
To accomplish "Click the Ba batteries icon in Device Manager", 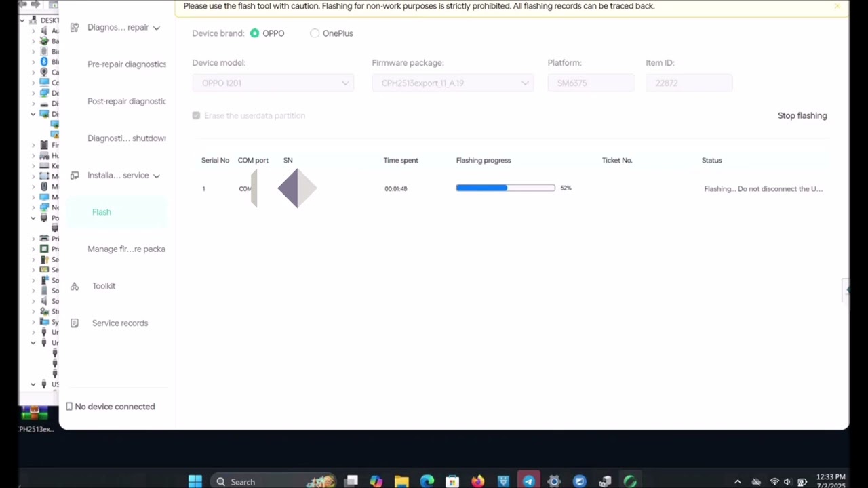I will (44, 41).
